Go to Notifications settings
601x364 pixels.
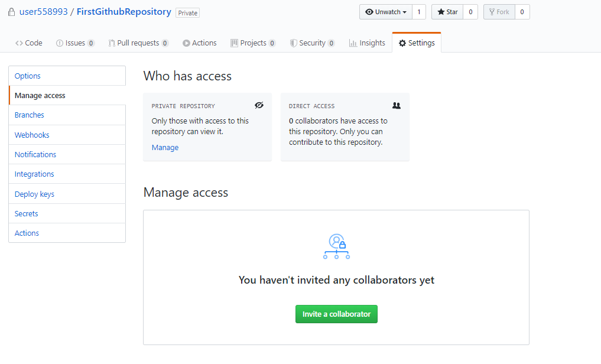click(x=67, y=154)
